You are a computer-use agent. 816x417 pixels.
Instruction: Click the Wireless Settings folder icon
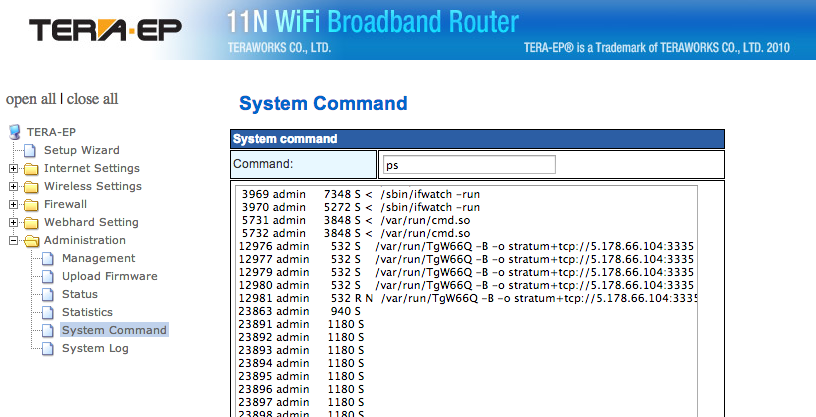click(x=31, y=187)
